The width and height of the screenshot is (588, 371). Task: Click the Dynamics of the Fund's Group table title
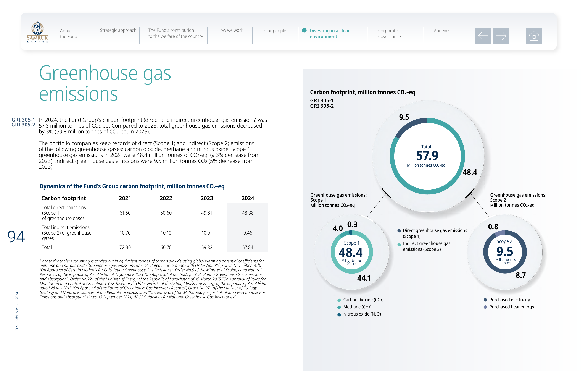(x=132, y=186)
